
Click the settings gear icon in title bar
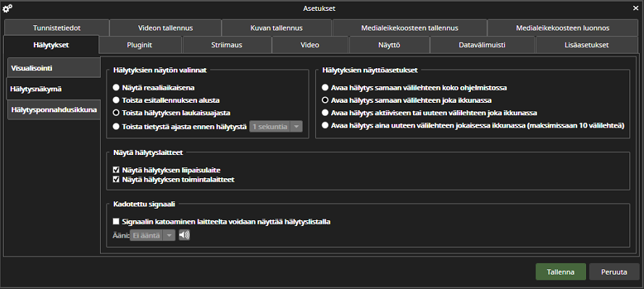7,8
